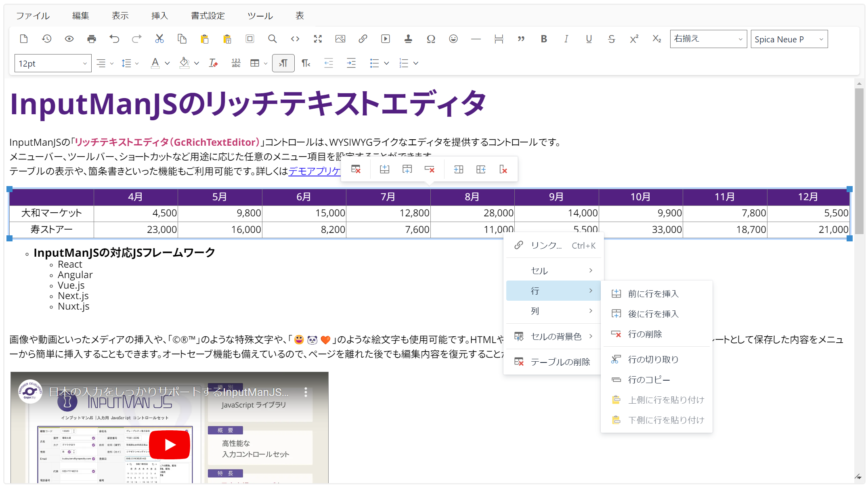
Task: Click the clear formatting icon
Action: coord(214,63)
